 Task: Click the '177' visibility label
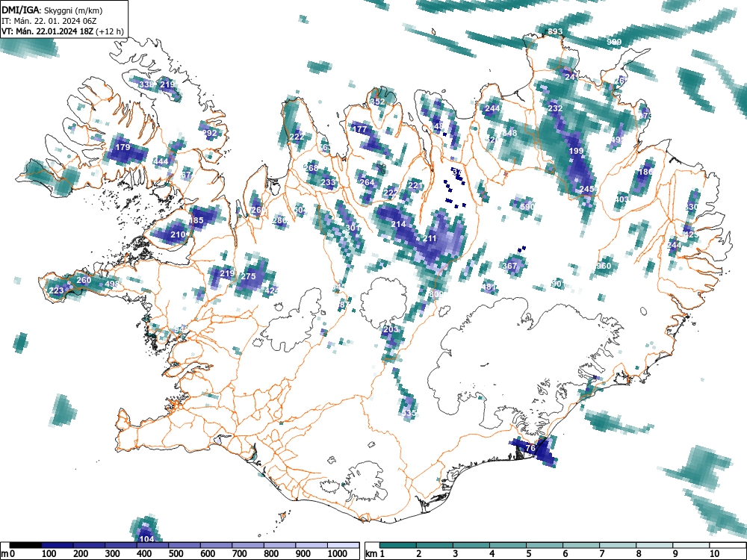point(360,129)
